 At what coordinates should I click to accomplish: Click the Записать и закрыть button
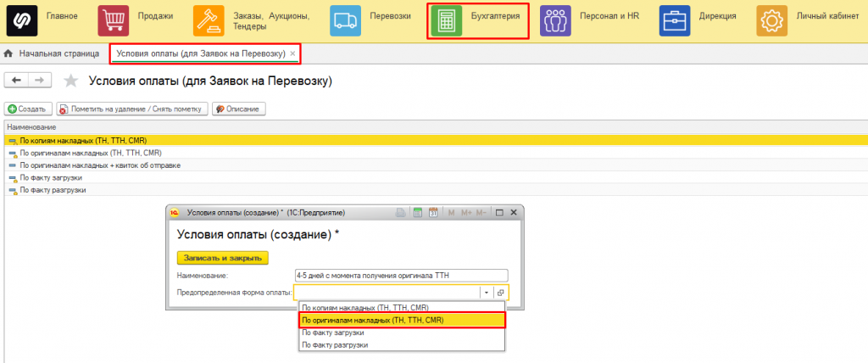(x=223, y=259)
